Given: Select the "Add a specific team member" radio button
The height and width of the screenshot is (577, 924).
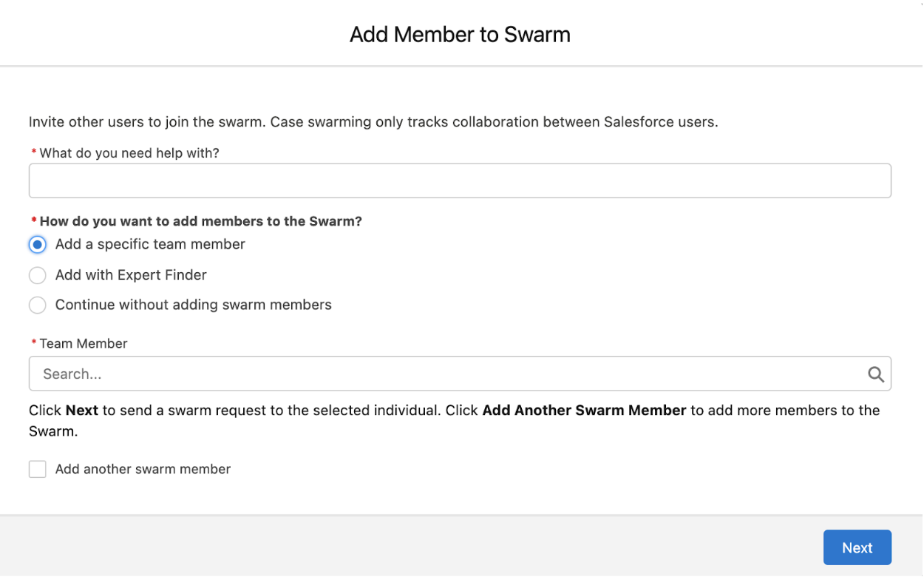Looking at the screenshot, I should click(x=38, y=245).
